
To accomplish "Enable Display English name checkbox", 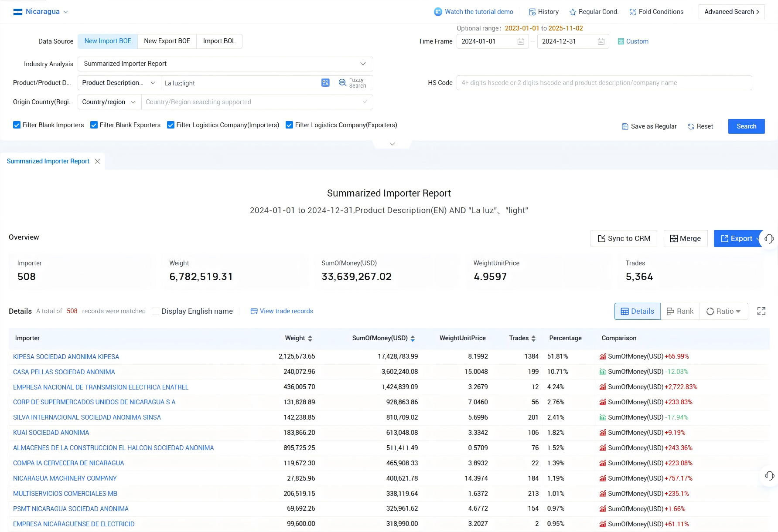I will pyautogui.click(x=155, y=311).
